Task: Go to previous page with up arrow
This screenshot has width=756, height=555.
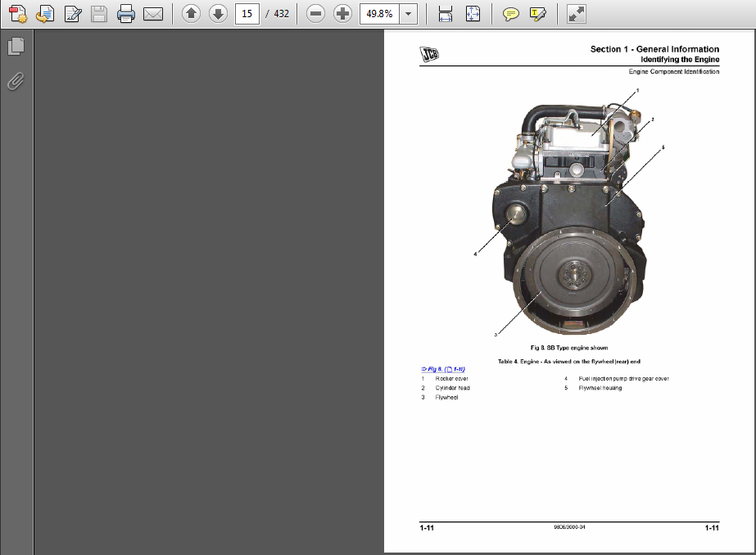Action: (x=191, y=14)
